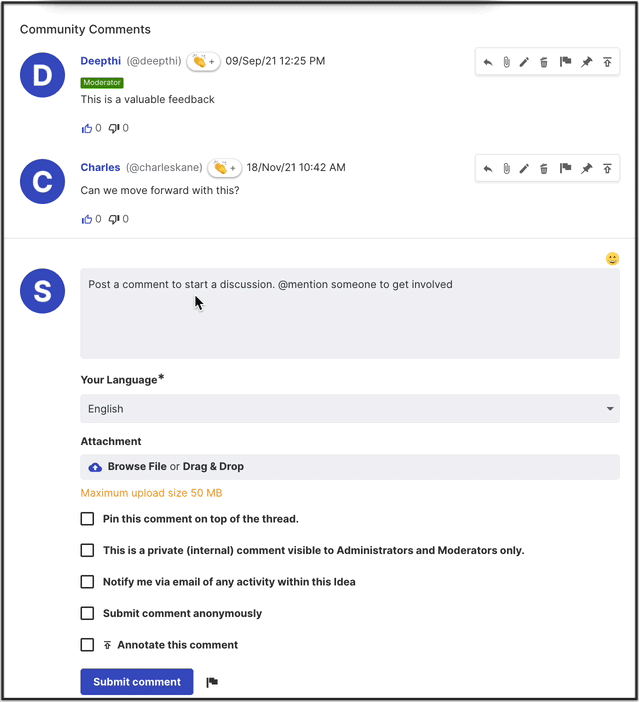Click the annotate icon on Deepthi's comment

(x=607, y=62)
